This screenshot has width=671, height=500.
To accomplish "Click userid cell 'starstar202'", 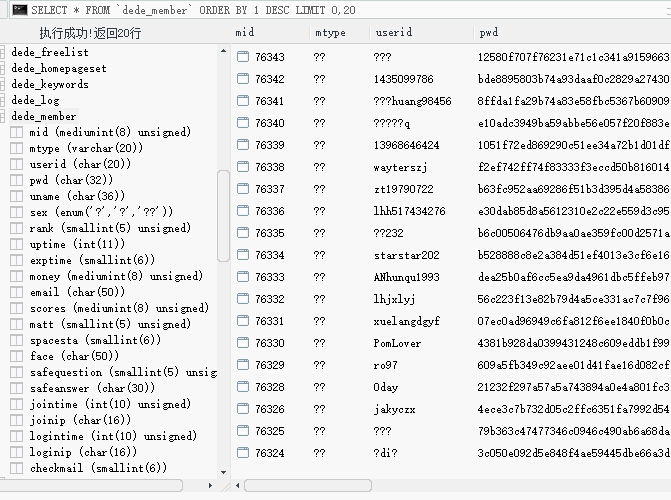I will click(407, 255).
